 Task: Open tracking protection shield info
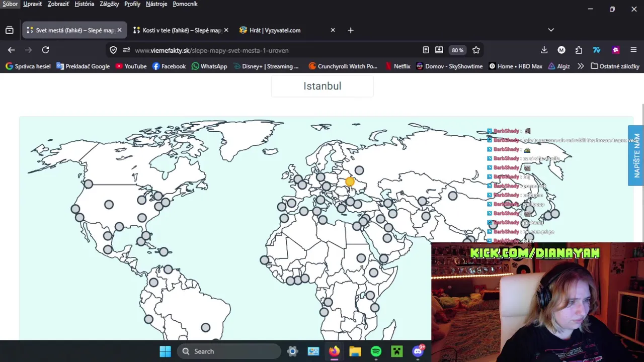click(x=113, y=50)
